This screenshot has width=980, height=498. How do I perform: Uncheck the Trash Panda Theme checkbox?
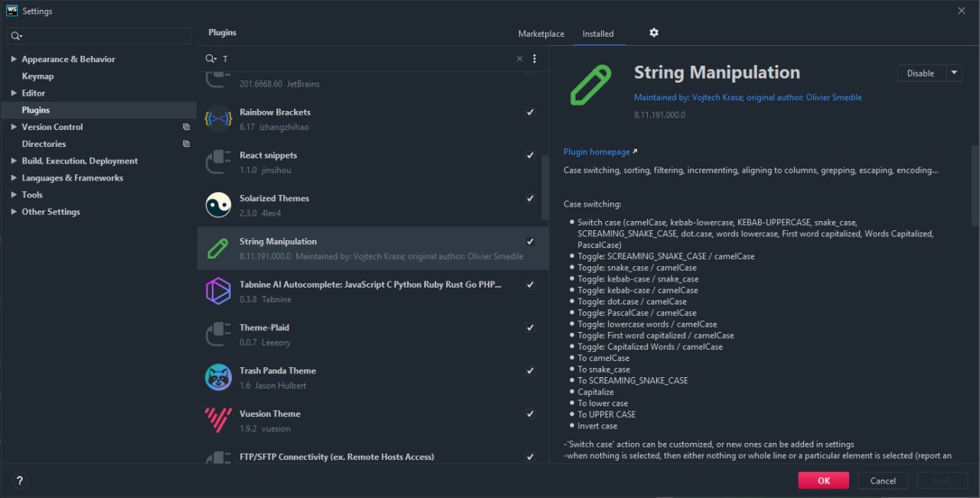[x=531, y=371]
